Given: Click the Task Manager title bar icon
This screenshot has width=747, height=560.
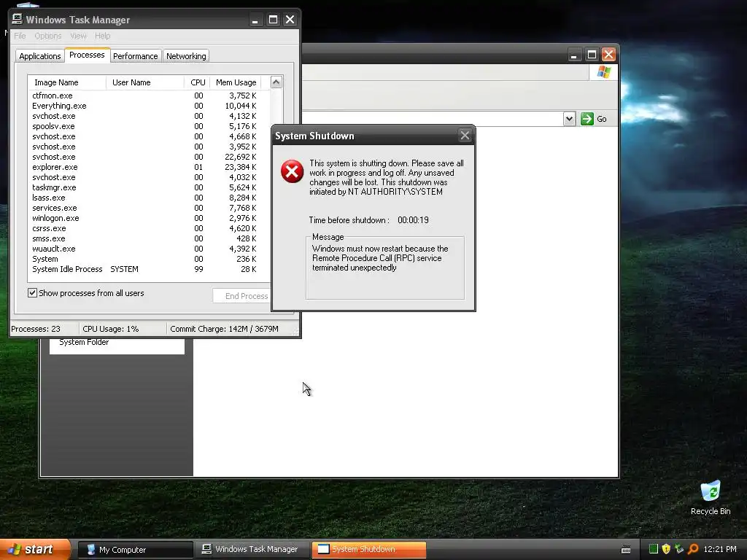Looking at the screenshot, I should click(x=18, y=19).
